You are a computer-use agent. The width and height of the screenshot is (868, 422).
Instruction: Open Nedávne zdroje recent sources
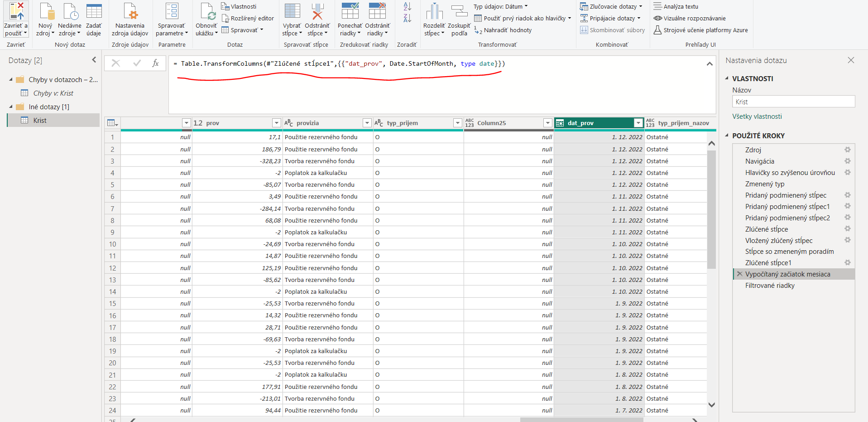coord(70,11)
